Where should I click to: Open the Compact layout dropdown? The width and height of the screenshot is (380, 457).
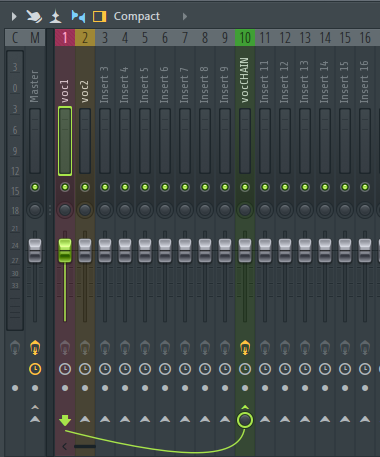click(x=137, y=16)
